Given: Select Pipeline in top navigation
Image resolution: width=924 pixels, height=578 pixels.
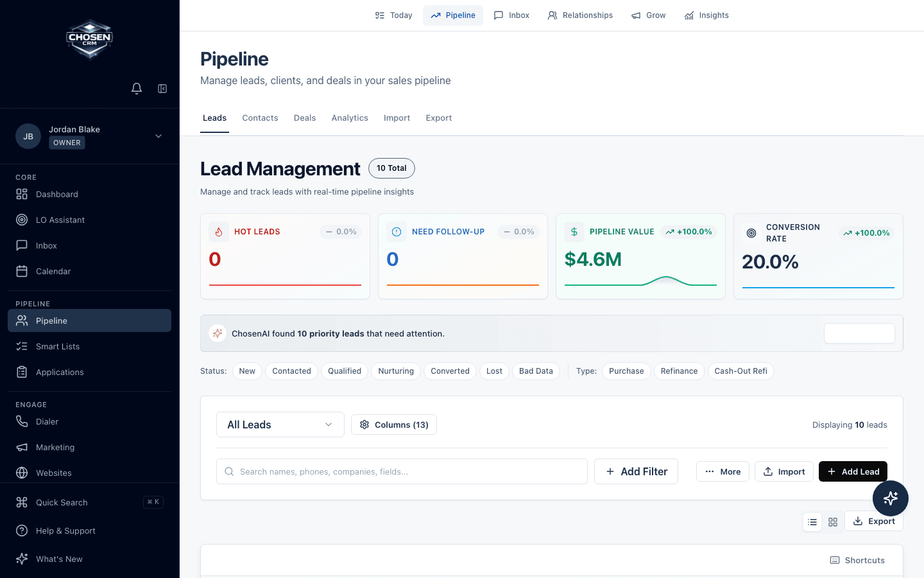Looking at the screenshot, I should (453, 15).
